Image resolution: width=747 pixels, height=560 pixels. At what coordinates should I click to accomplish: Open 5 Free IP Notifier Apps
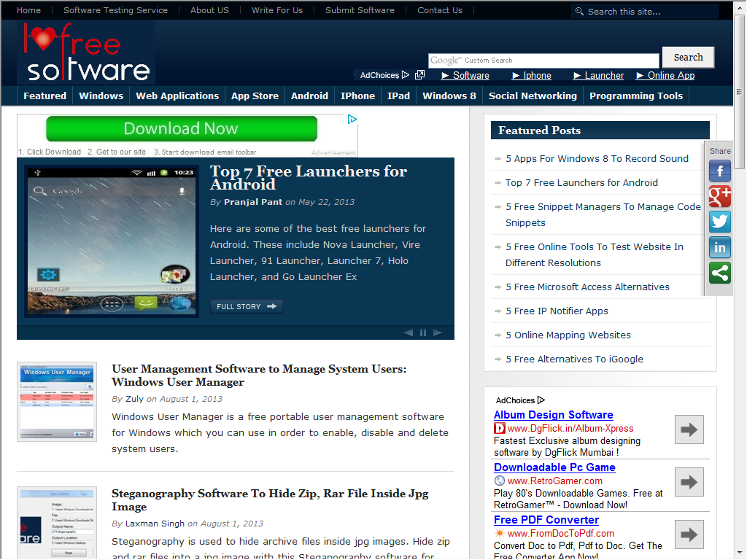(557, 311)
